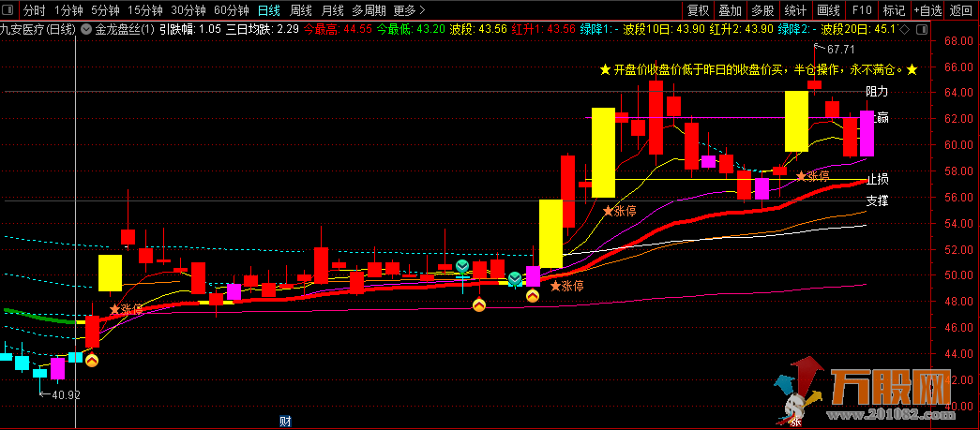Click the large yellow candle near 67.71
The height and width of the screenshot is (430, 980).
point(796,122)
